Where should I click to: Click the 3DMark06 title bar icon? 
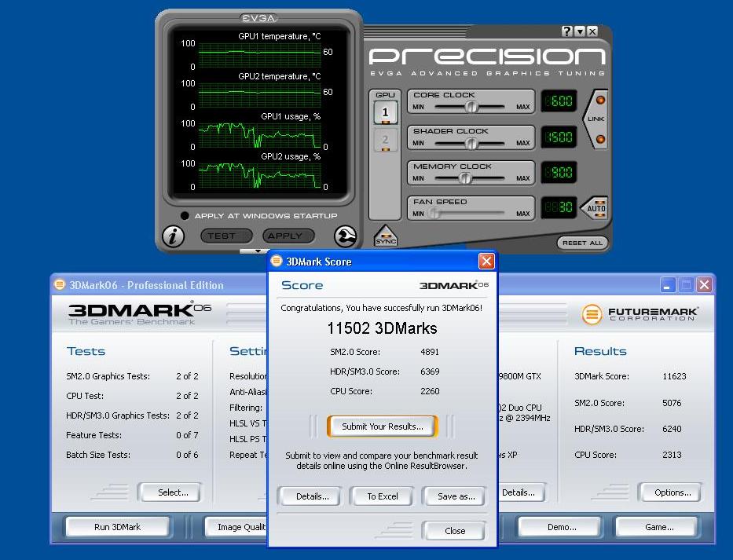click(60, 284)
